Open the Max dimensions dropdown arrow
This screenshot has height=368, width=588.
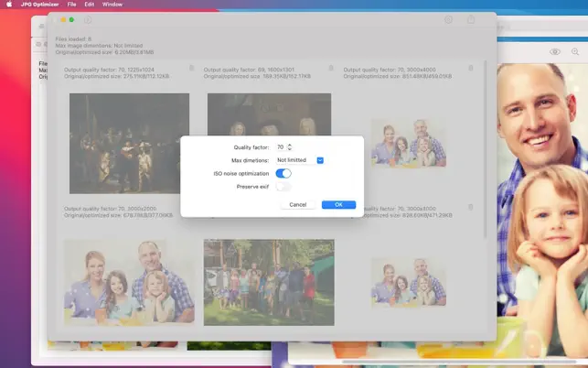tap(320, 160)
